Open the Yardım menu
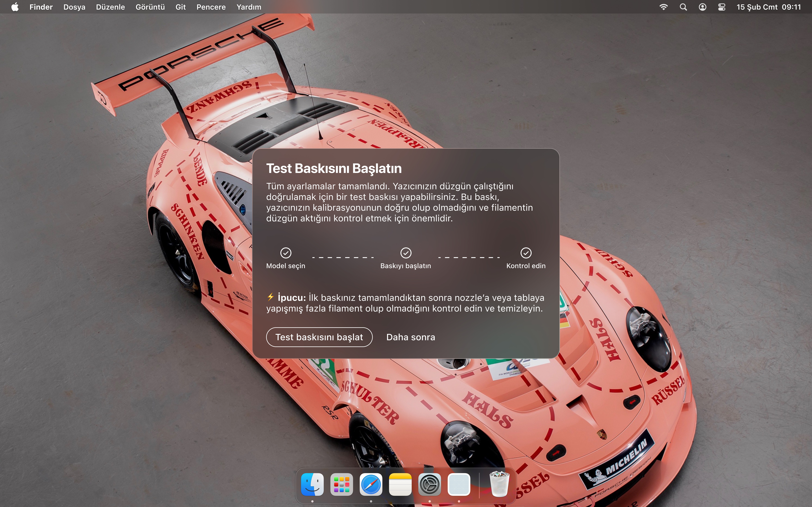Image resolution: width=812 pixels, height=507 pixels. click(x=249, y=7)
